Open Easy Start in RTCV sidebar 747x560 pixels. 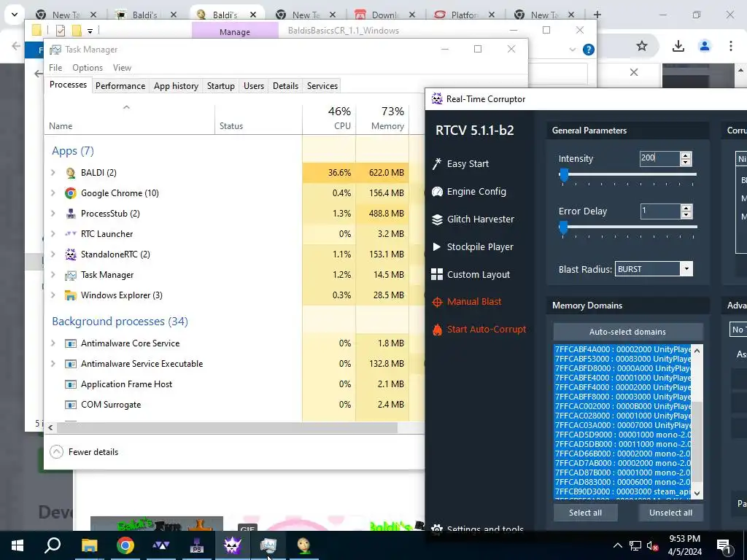[461, 164]
